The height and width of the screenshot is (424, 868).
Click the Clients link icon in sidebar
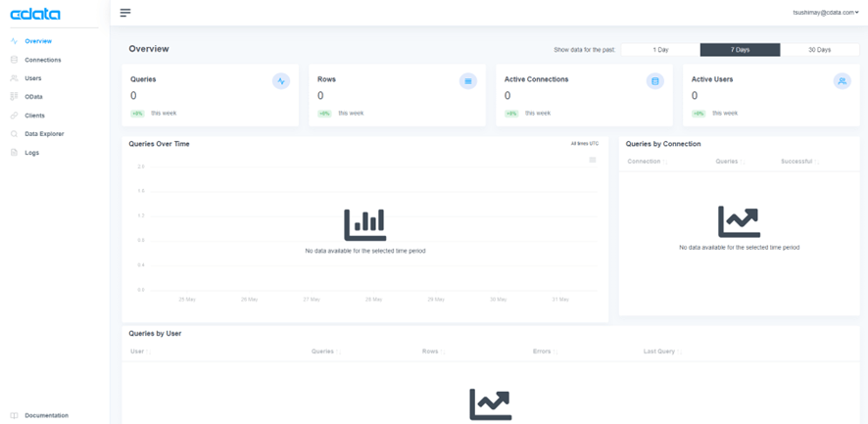14,116
